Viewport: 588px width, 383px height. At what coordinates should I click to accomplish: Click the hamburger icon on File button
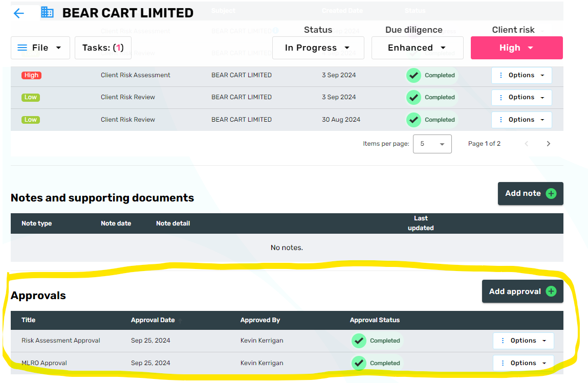click(23, 48)
